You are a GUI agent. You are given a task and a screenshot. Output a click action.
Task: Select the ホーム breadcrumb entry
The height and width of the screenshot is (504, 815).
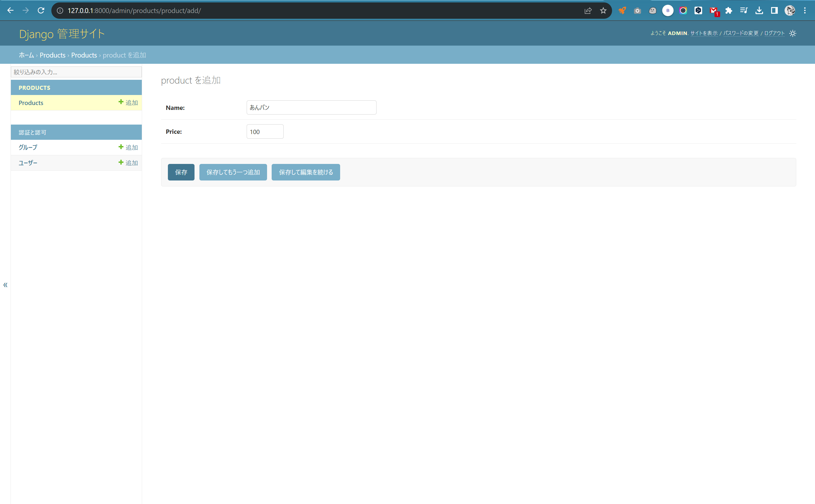pos(26,55)
